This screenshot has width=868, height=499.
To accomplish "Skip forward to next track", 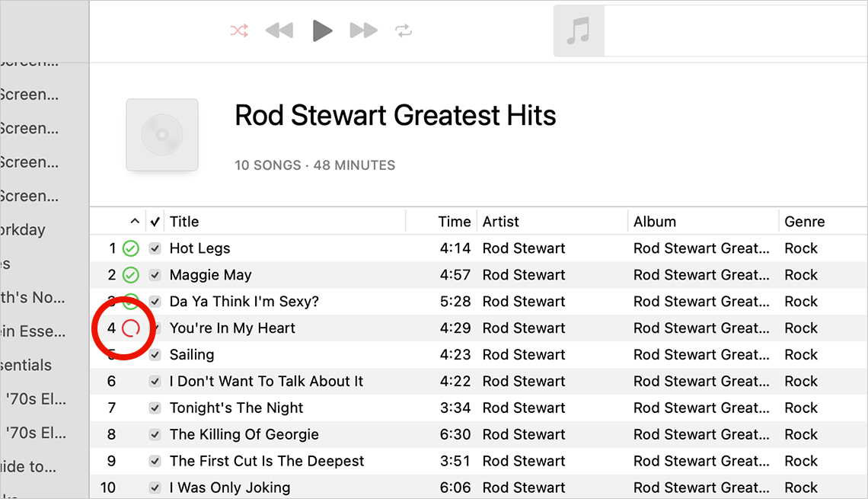I will click(363, 30).
